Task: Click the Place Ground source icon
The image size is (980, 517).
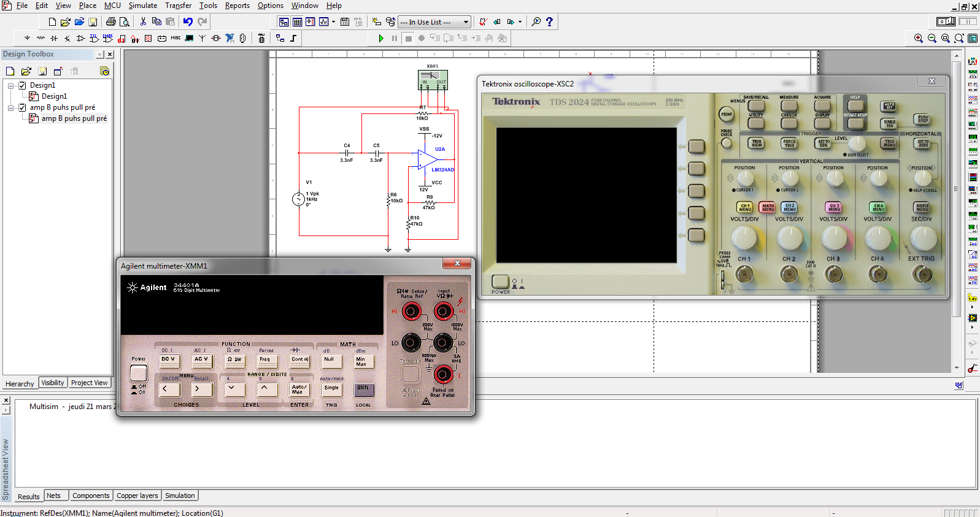Action: (27, 38)
